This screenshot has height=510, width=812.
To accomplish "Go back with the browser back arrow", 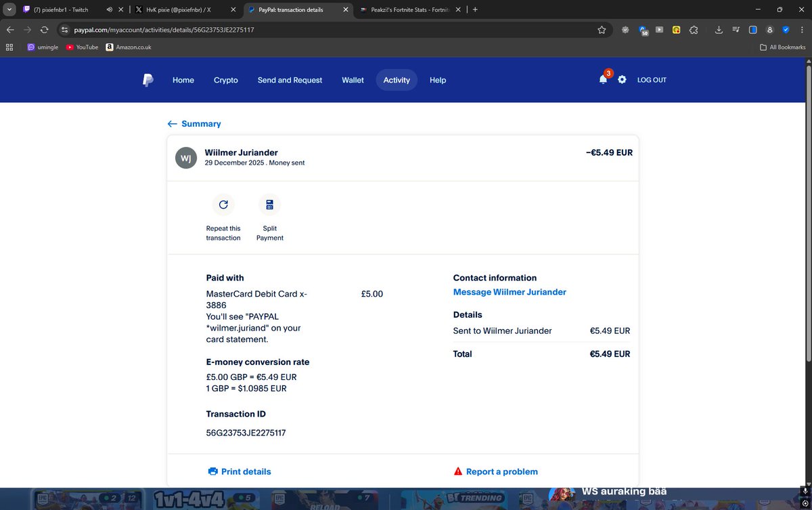I will (x=10, y=30).
